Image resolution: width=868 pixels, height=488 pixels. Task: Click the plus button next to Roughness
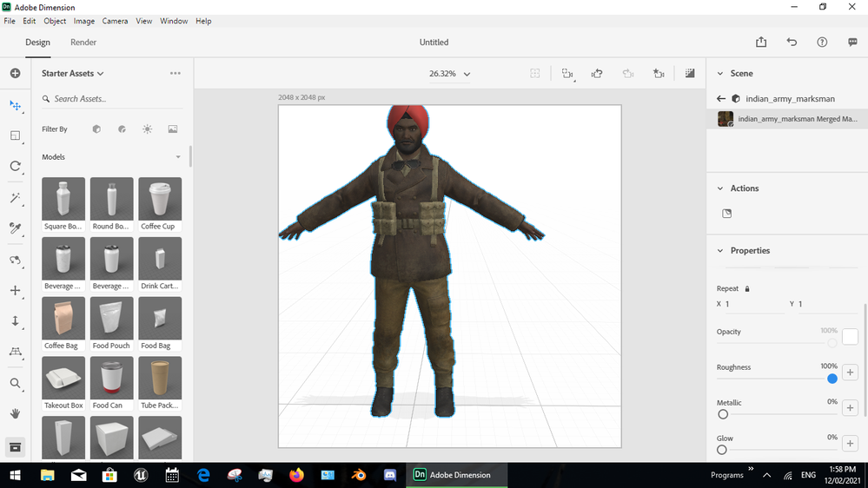point(850,373)
